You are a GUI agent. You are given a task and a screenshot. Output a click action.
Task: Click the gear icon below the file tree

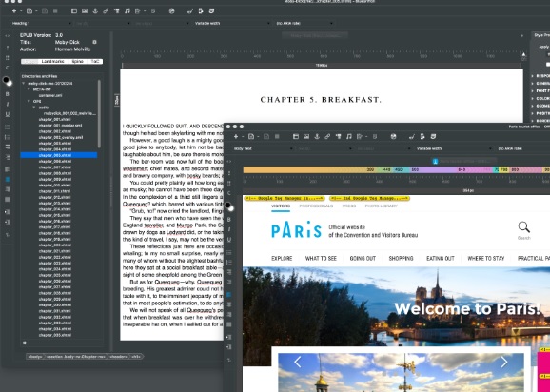coord(25,343)
